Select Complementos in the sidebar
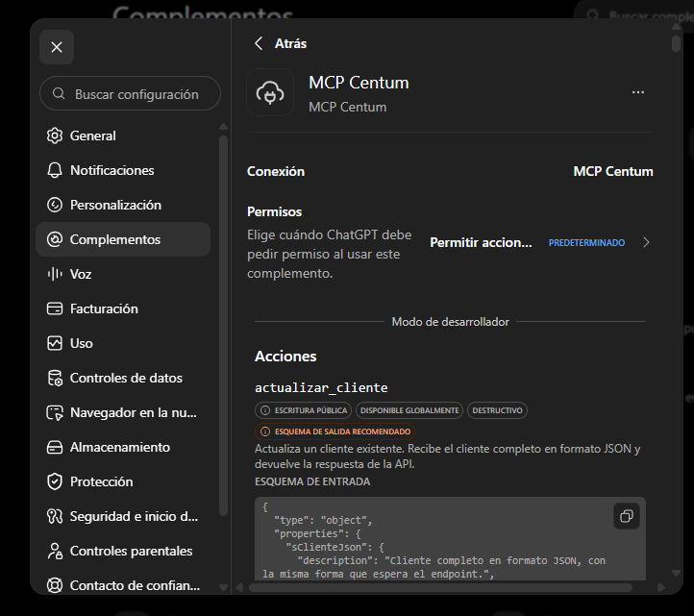The height and width of the screenshot is (616, 694). [123, 239]
